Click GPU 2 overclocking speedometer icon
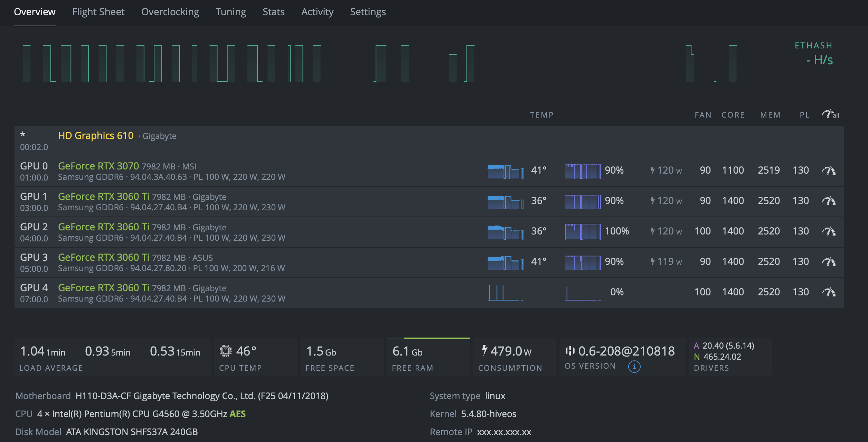 coord(828,231)
